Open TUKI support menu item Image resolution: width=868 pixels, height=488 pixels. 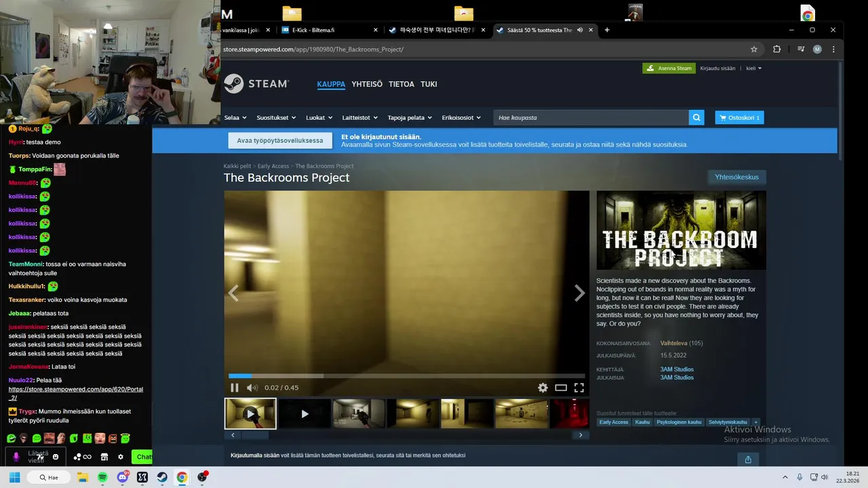tap(429, 84)
